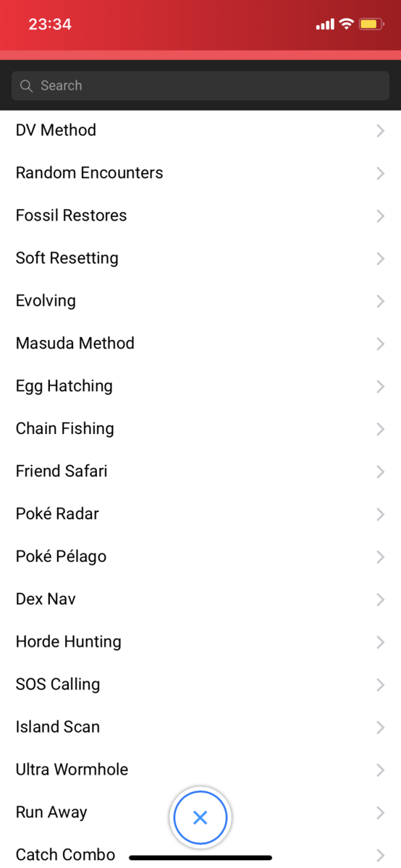401x868 pixels.
Task: Expand Fossil Restores via its chevron
Action: tap(381, 216)
